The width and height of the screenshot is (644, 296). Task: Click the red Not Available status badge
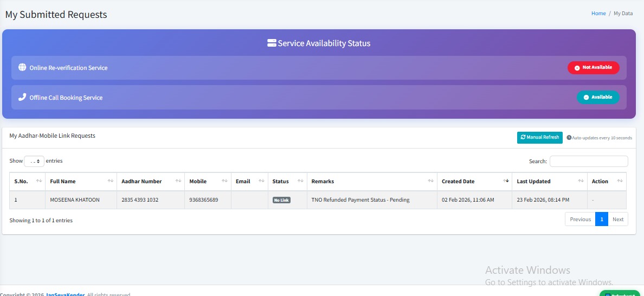coord(593,68)
